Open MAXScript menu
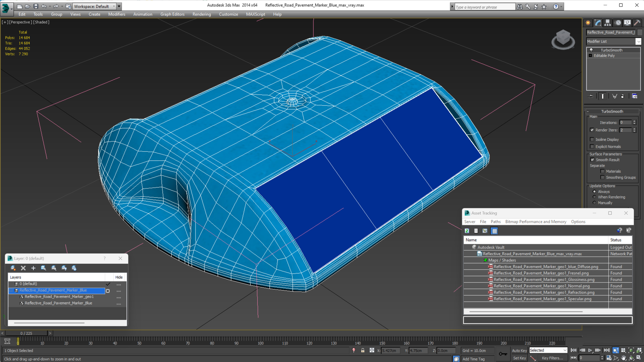This screenshot has width=644, height=362. click(x=255, y=14)
